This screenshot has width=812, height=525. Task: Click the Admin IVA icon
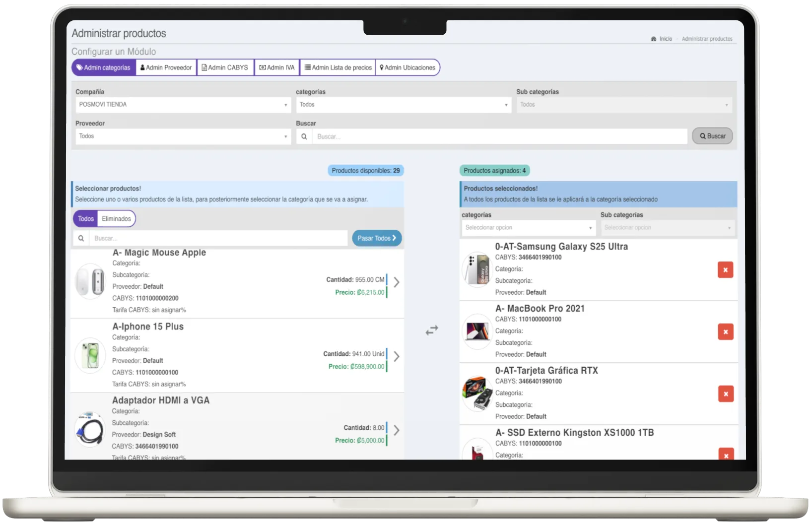pyautogui.click(x=262, y=67)
